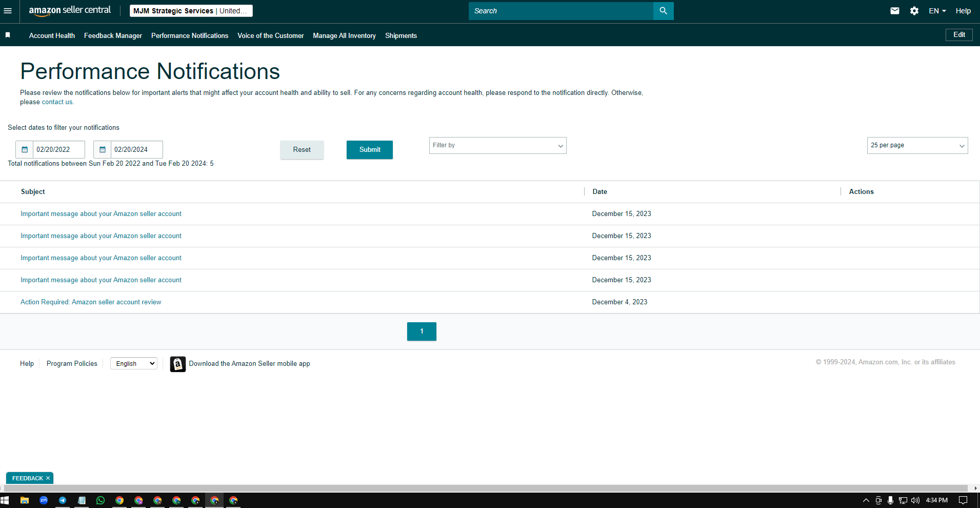
Task: Open Action Required: Amazon seller account review
Action: [91, 302]
